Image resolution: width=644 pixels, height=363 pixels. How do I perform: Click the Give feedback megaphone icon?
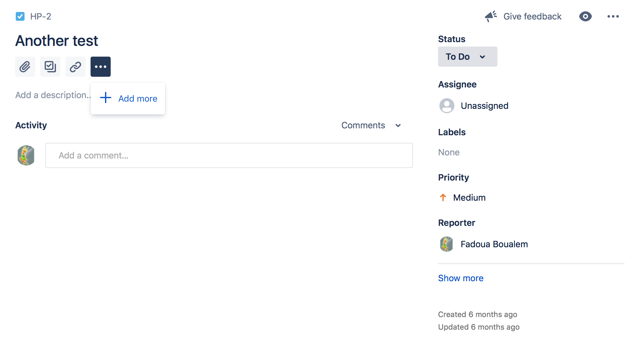tap(491, 16)
